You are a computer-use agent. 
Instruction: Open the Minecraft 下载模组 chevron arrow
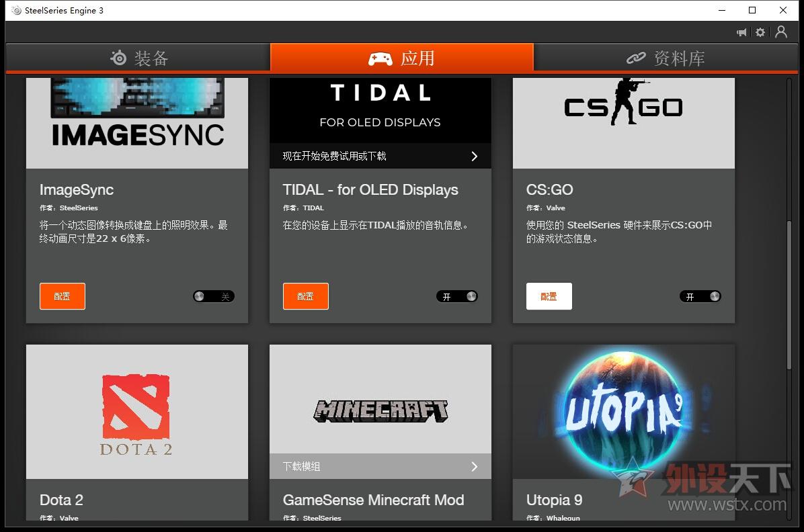[x=475, y=466]
